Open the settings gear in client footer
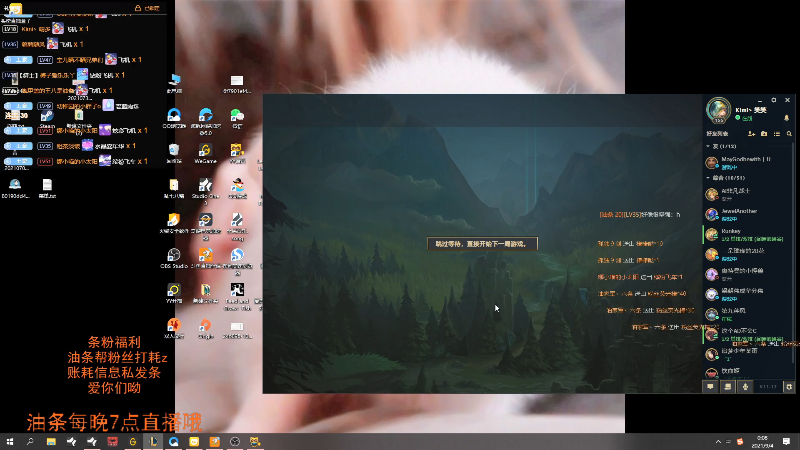 click(x=789, y=387)
